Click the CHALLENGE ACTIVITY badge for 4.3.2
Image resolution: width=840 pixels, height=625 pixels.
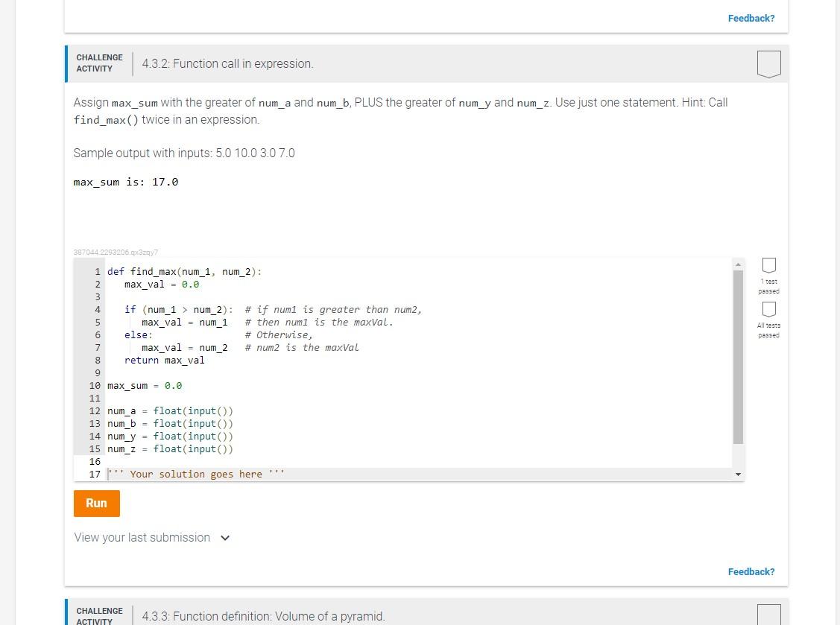click(99, 63)
